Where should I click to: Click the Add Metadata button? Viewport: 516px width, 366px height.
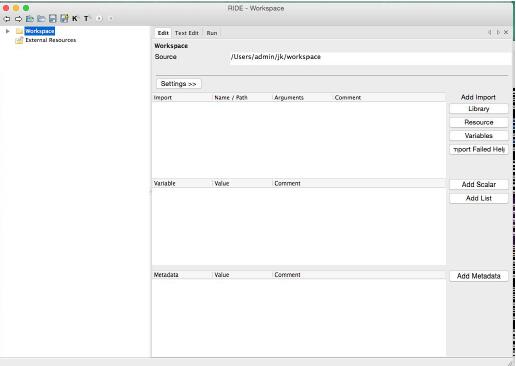(x=479, y=276)
